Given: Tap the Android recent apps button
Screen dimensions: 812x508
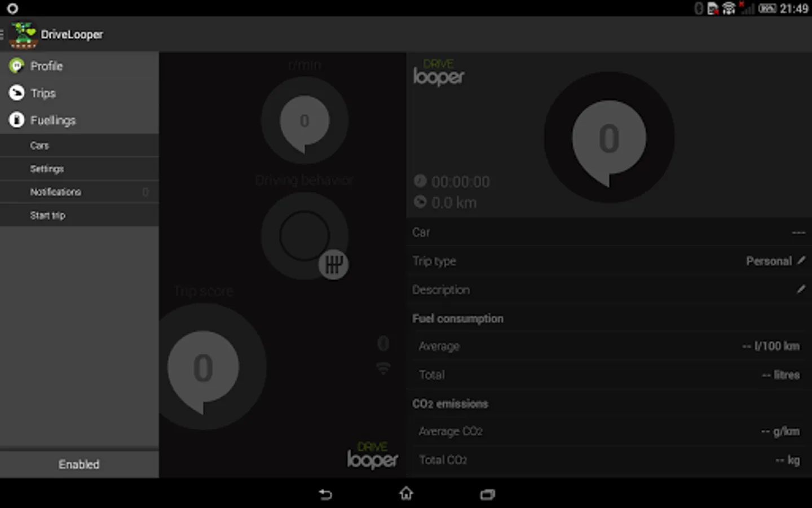Looking at the screenshot, I should (x=487, y=494).
